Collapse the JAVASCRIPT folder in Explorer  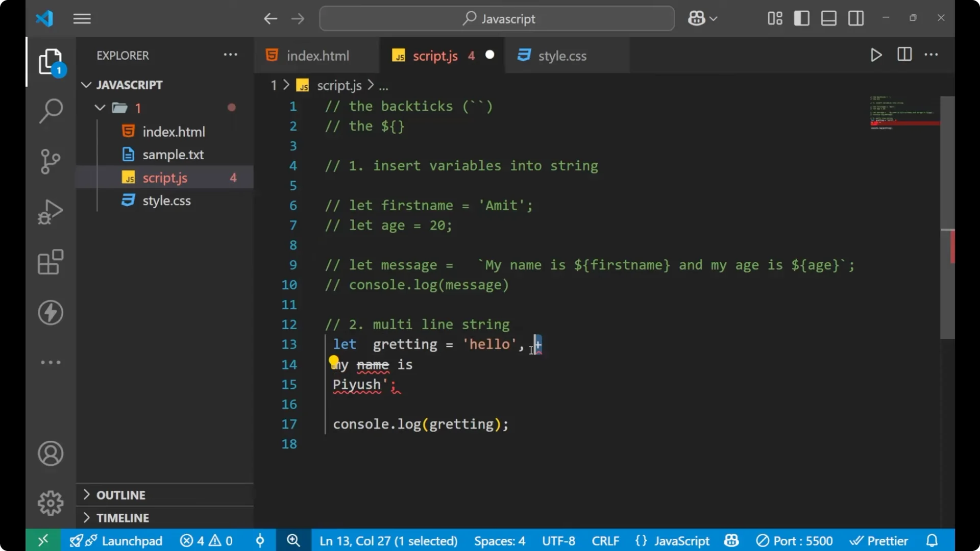86,85
